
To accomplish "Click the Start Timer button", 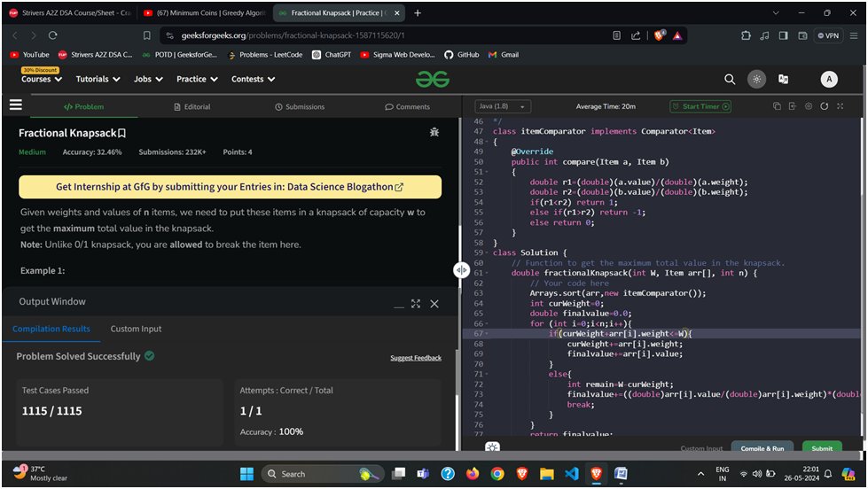I will tap(700, 106).
